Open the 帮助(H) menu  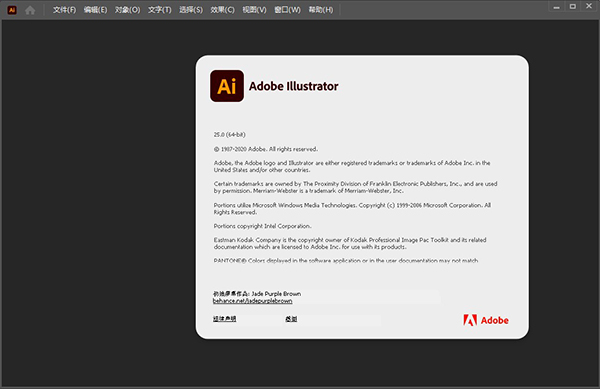(321, 10)
